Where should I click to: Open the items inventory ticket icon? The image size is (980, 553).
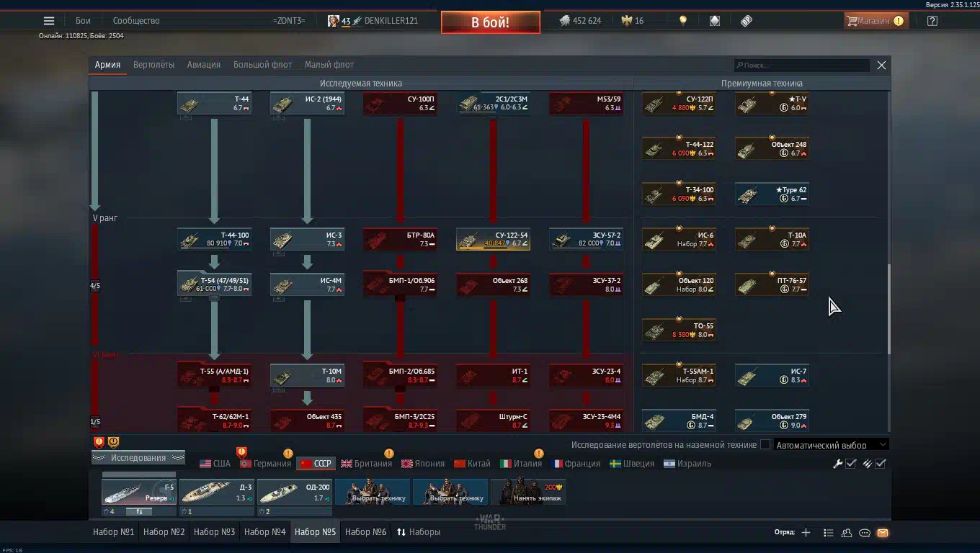(747, 21)
